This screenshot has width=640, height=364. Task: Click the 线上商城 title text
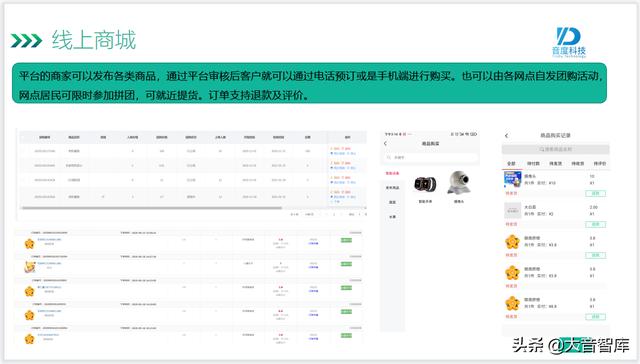(x=94, y=40)
